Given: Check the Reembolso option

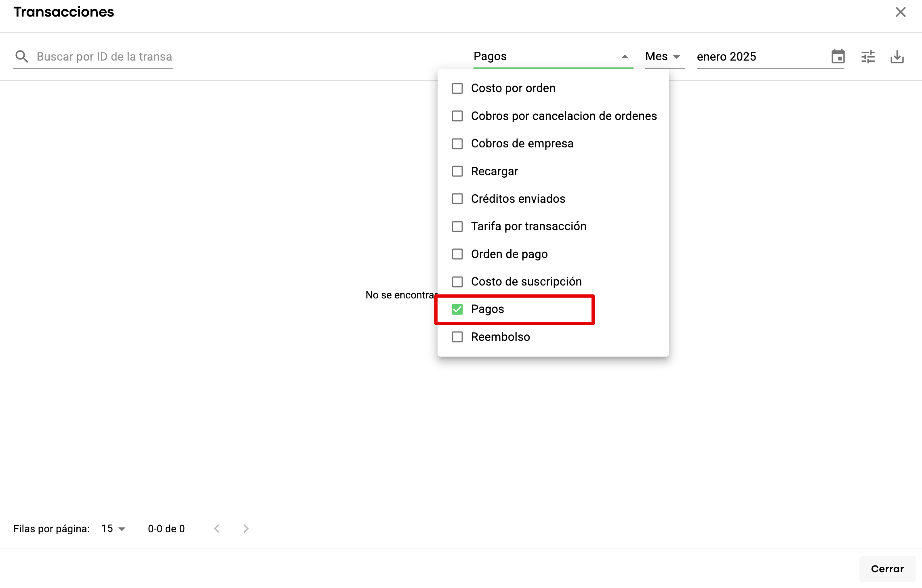Looking at the screenshot, I should click(457, 337).
